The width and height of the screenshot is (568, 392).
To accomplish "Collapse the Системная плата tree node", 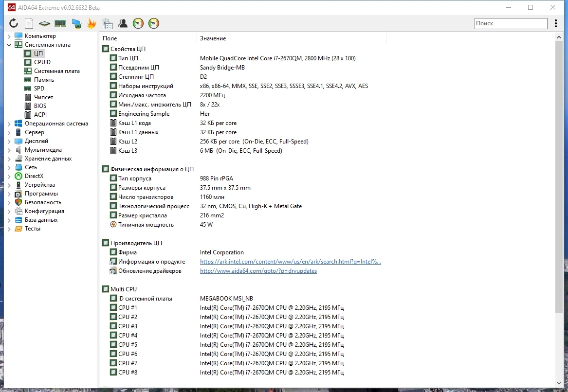I will (9, 45).
